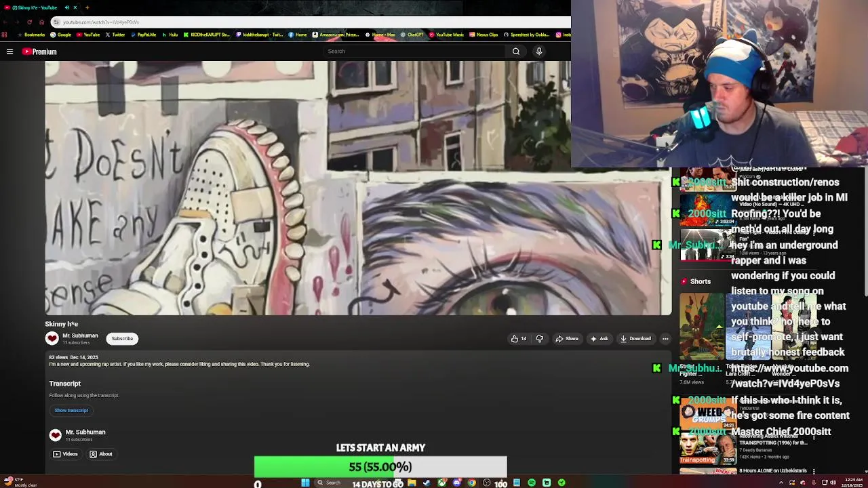Image resolution: width=868 pixels, height=488 pixels.
Task: Open the Weed Grumps video thumbnail
Action: point(709,414)
